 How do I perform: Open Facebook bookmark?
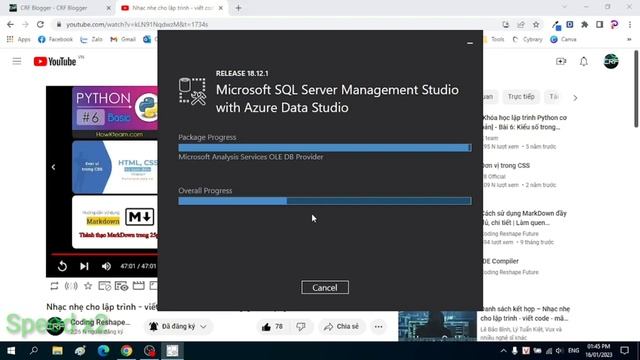point(56,40)
